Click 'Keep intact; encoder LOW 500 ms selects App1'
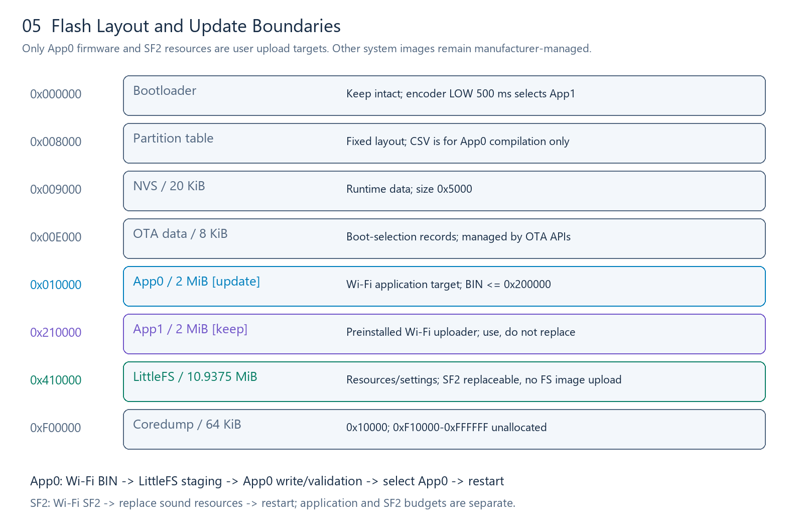Screen dimensions: 803x532 tap(461, 94)
